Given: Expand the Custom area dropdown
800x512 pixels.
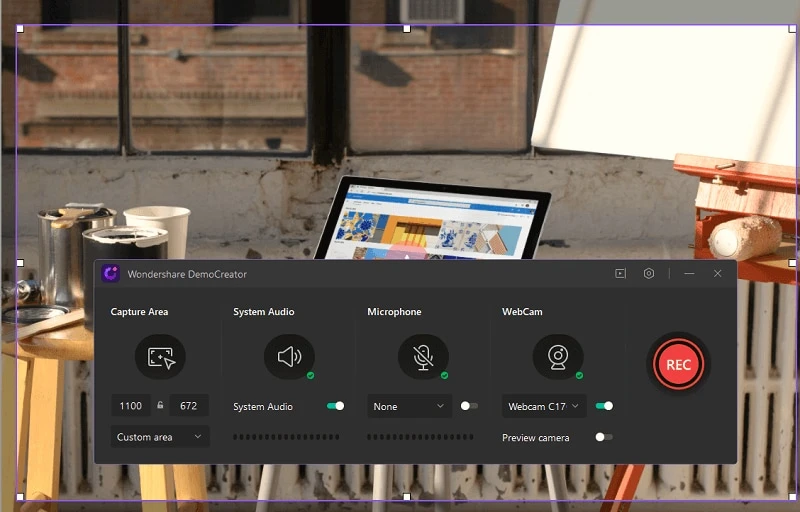Looking at the screenshot, I should [x=160, y=437].
